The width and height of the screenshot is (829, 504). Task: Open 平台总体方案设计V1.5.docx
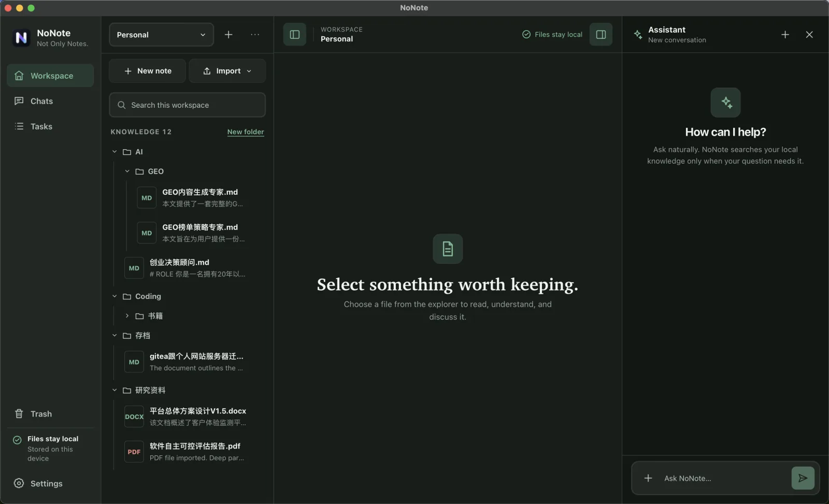(193, 416)
